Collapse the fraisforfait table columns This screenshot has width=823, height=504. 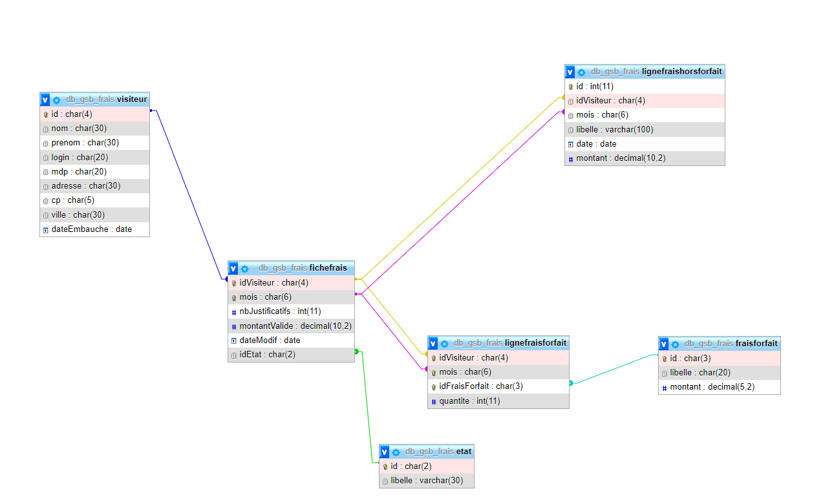pos(664,344)
